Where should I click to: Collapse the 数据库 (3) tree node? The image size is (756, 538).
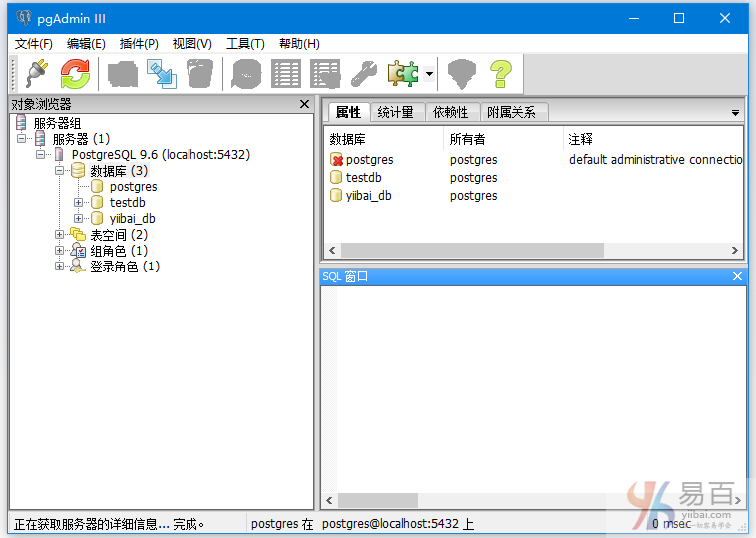pyautogui.click(x=60, y=171)
